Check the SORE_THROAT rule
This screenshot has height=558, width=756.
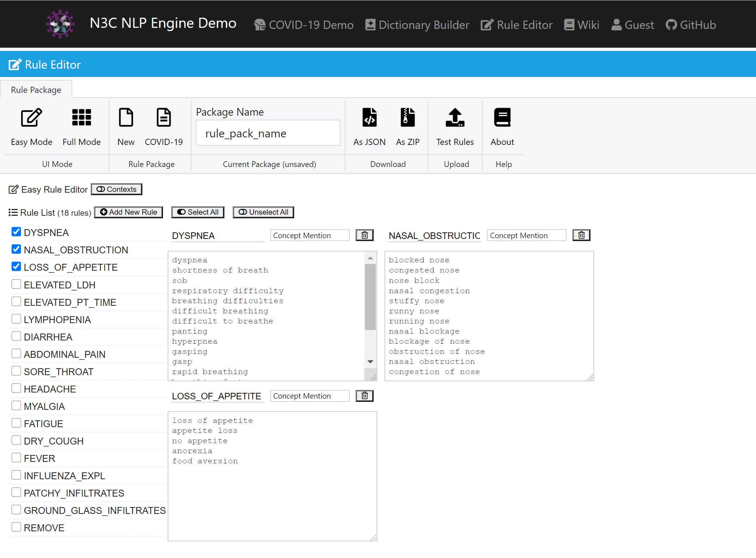(16, 371)
